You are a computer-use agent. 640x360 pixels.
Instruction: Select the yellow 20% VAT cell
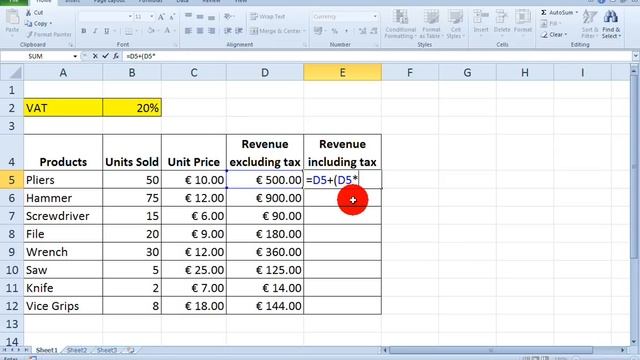click(x=132, y=108)
